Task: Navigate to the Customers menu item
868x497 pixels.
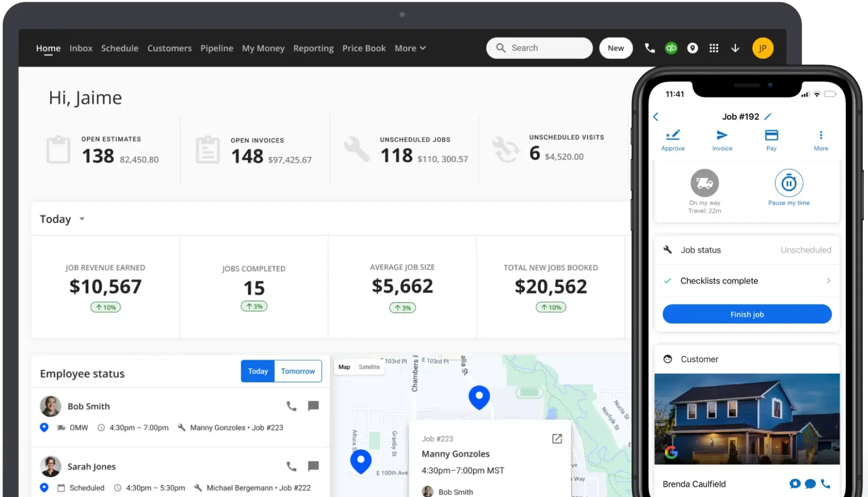Action: click(169, 48)
